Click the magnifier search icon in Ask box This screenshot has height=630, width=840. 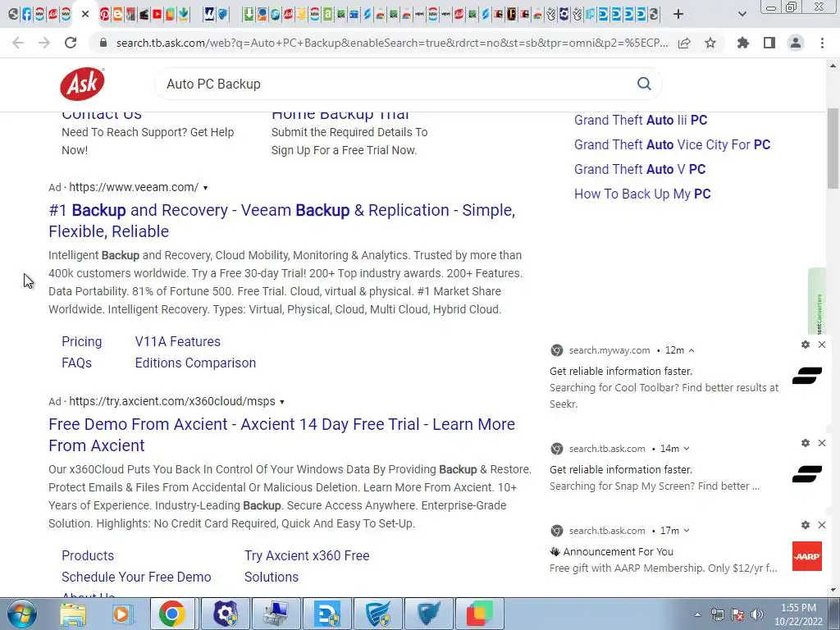click(x=644, y=84)
